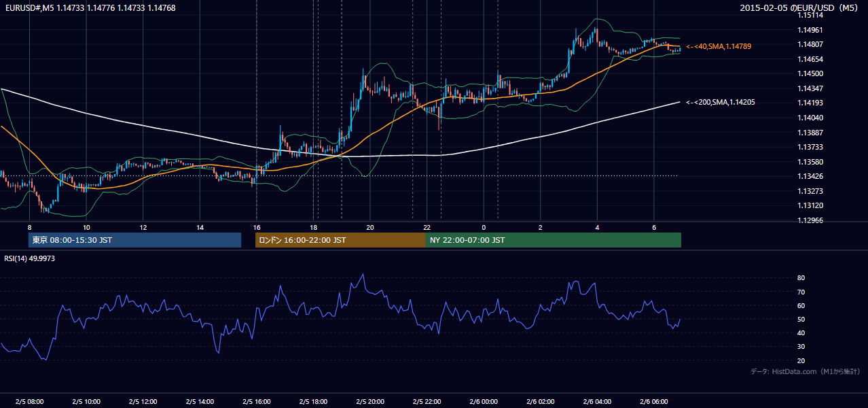Click the 2/6 02:00 time axis label

(x=540, y=402)
